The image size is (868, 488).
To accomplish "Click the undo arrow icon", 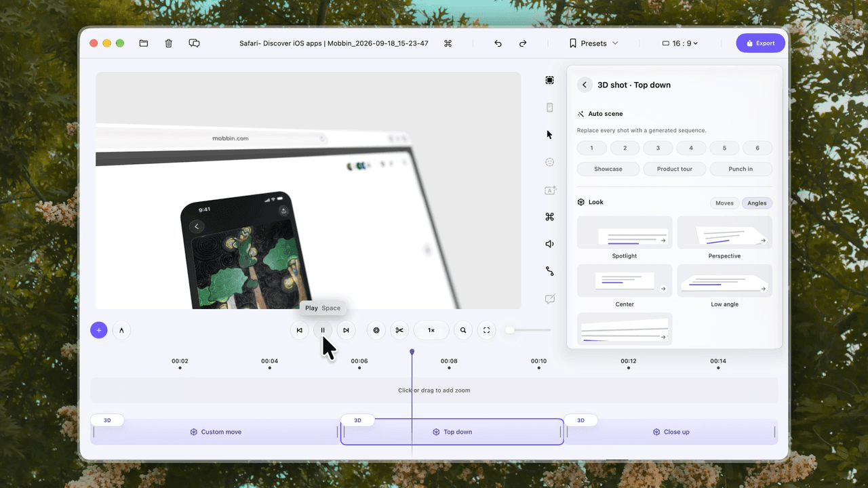I will click(x=498, y=43).
